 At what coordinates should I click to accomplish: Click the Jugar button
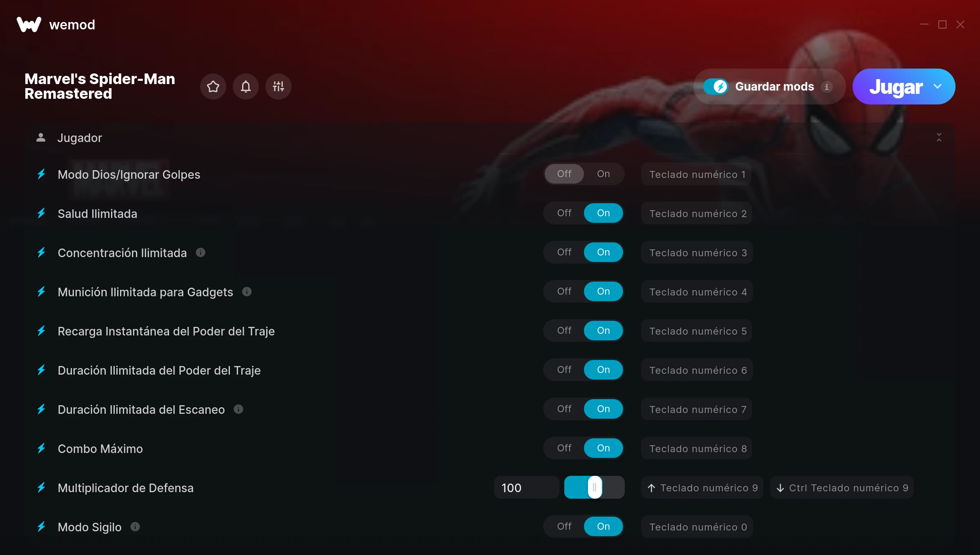click(896, 87)
